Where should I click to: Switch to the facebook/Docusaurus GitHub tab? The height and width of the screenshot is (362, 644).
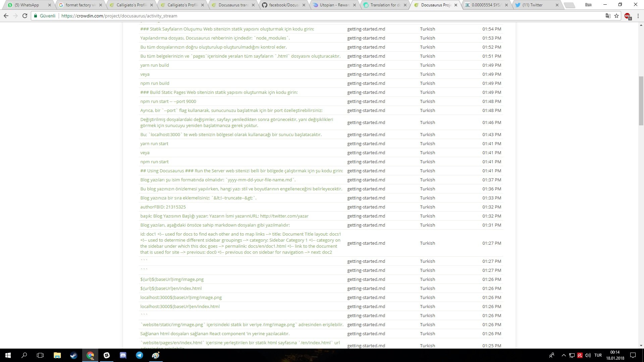pyautogui.click(x=284, y=5)
